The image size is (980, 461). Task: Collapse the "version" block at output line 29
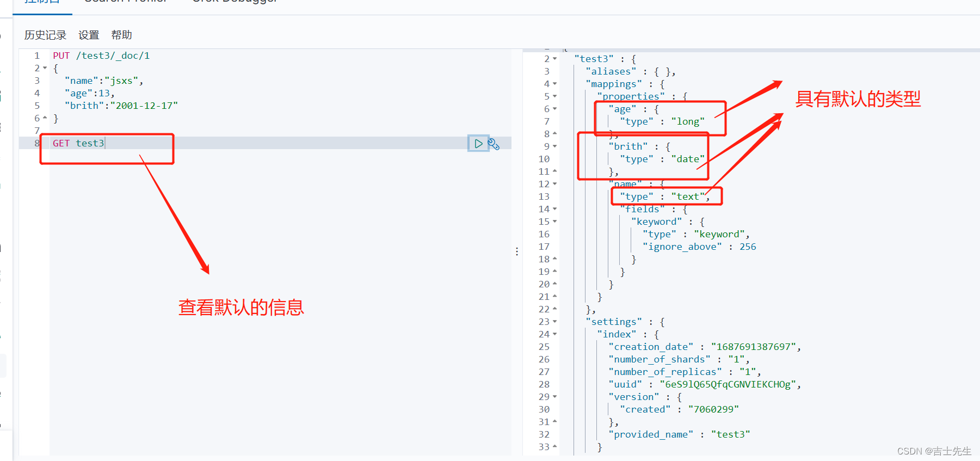(x=554, y=397)
